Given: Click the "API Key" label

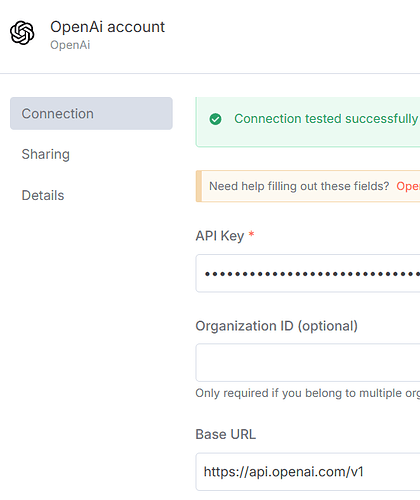Looking at the screenshot, I should [x=220, y=236].
